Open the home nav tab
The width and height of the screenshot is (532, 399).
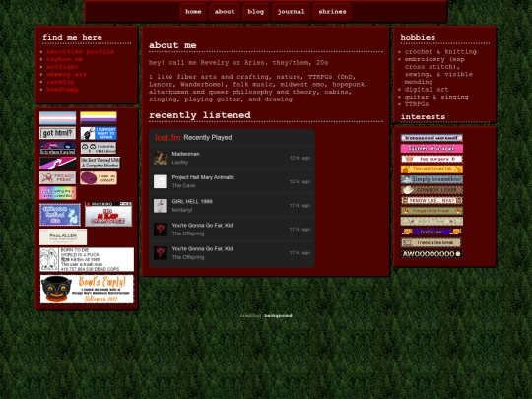click(193, 12)
